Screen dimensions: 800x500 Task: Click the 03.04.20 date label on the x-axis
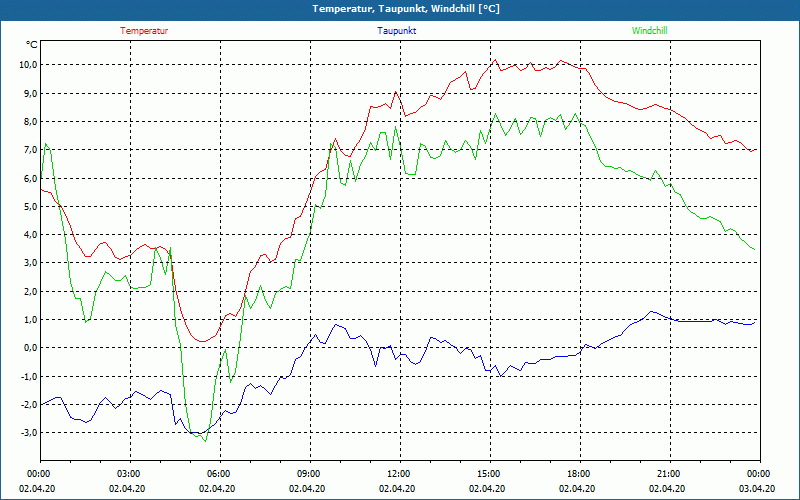pyautogui.click(x=757, y=488)
